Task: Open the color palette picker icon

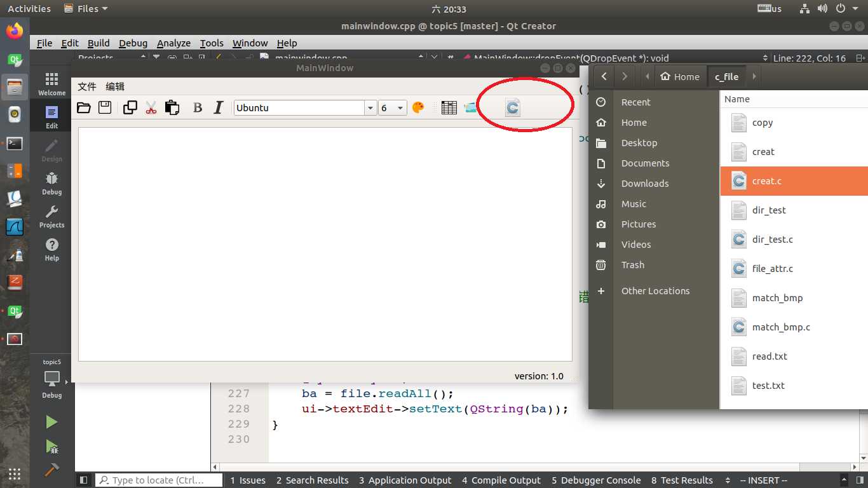Action: 418,108
